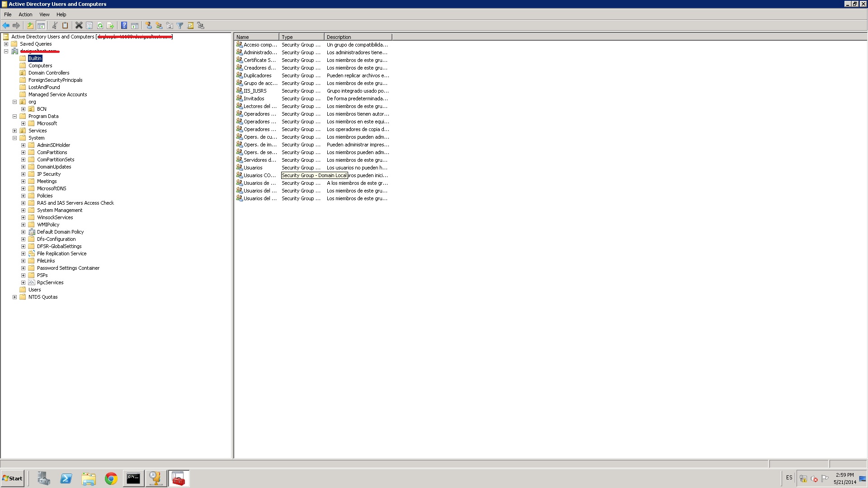
Task: Sort list by Description column header
Action: click(357, 37)
